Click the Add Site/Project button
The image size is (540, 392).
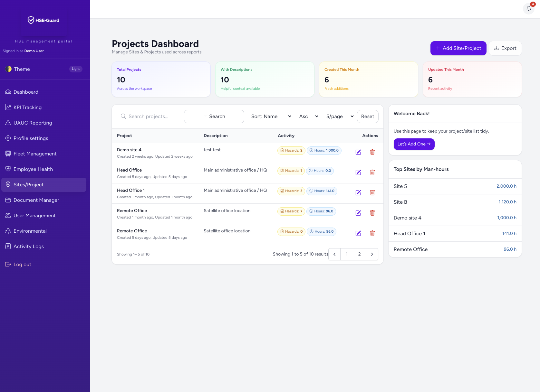coord(458,48)
